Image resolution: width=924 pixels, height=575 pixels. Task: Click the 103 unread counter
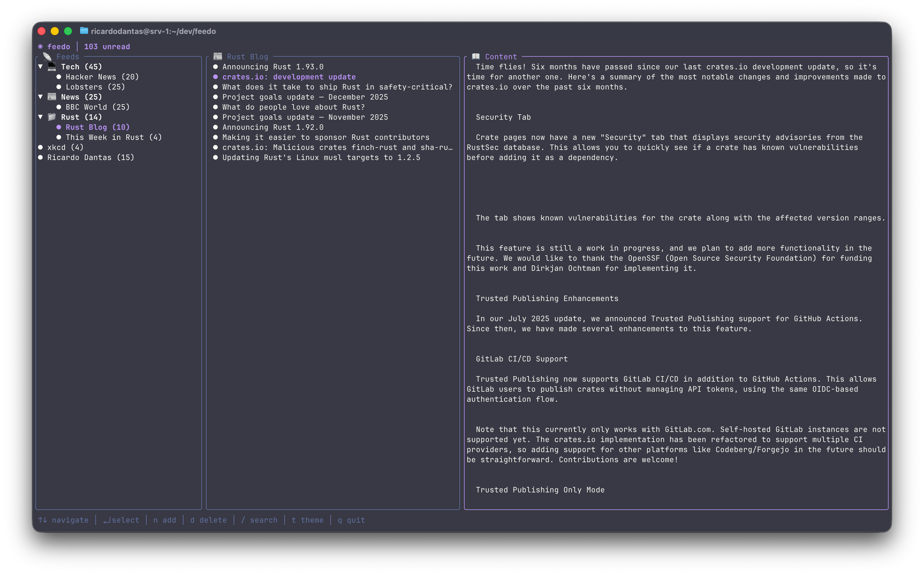pyautogui.click(x=107, y=46)
